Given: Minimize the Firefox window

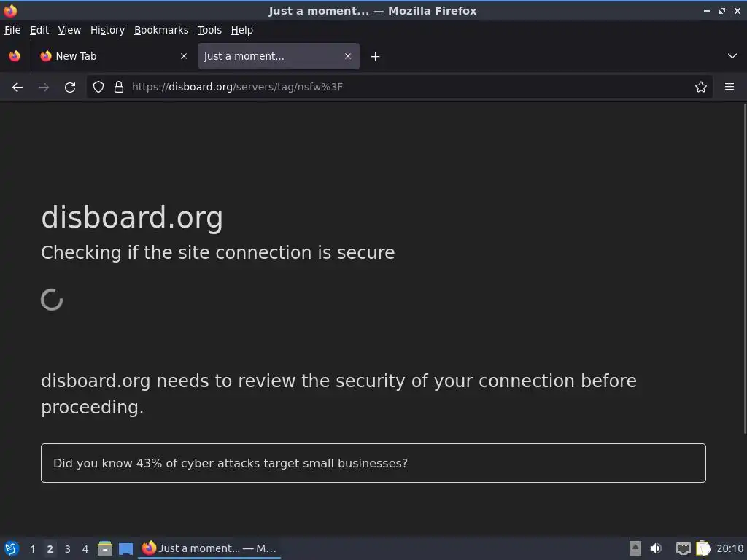Looking at the screenshot, I should (x=706, y=10).
